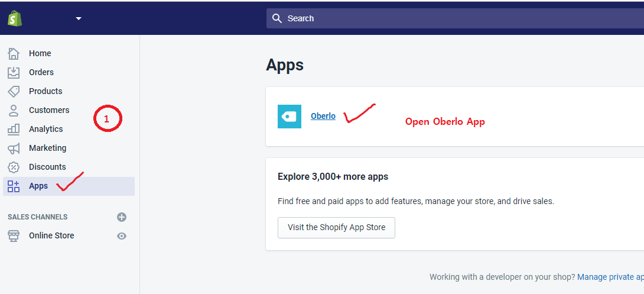Open the Oberlo app link
The width and height of the screenshot is (644, 294).
(x=323, y=117)
